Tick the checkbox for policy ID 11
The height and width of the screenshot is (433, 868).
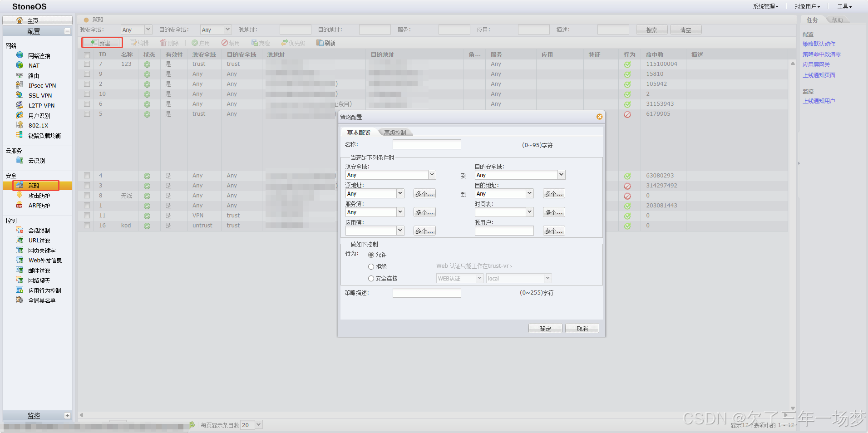(87, 216)
